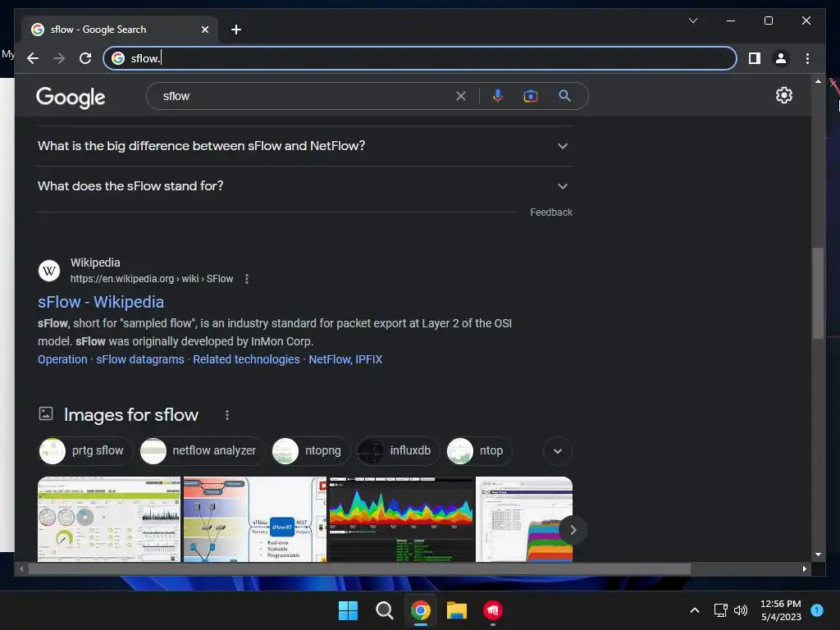Click the Wikipedia W favicon
Viewport: 840px width, 630px height.
(49, 271)
